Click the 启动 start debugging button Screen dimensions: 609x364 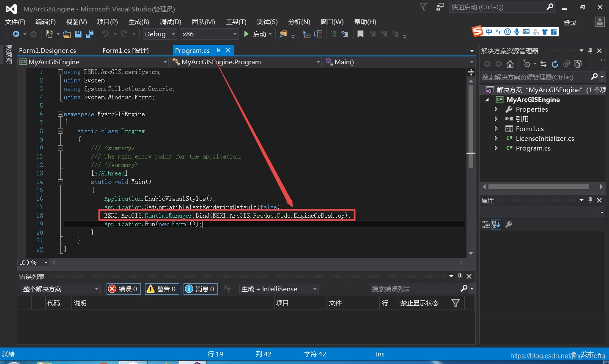pyautogui.click(x=258, y=34)
